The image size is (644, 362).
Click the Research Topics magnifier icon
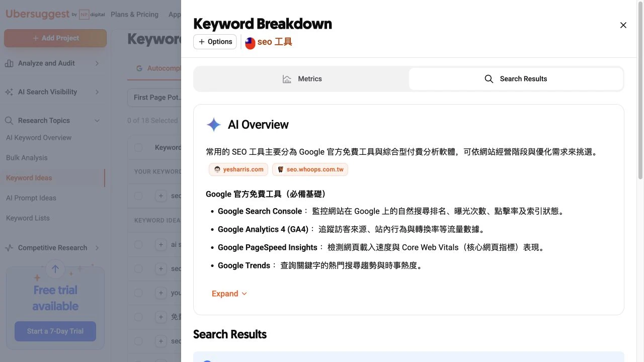click(x=9, y=121)
